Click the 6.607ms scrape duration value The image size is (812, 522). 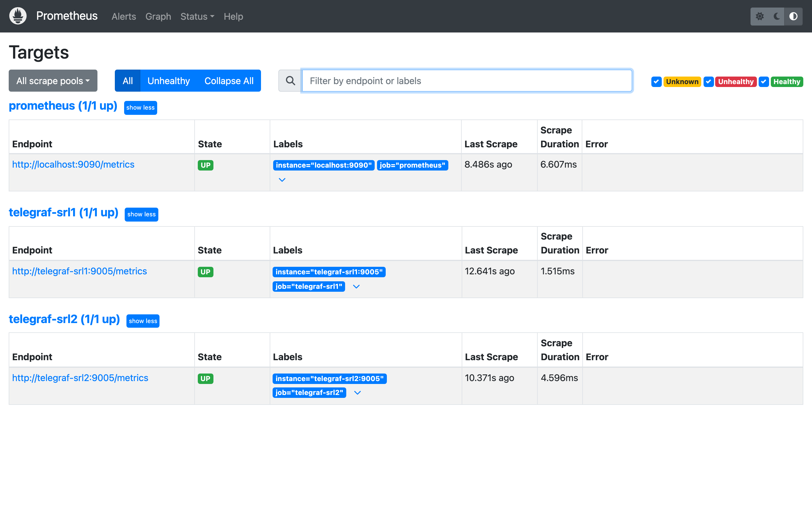(559, 164)
